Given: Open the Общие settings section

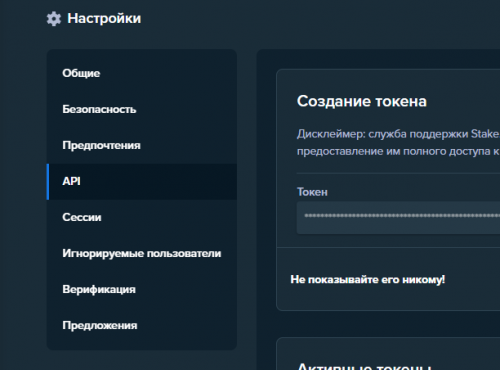Looking at the screenshot, I should (x=142, y=73).
